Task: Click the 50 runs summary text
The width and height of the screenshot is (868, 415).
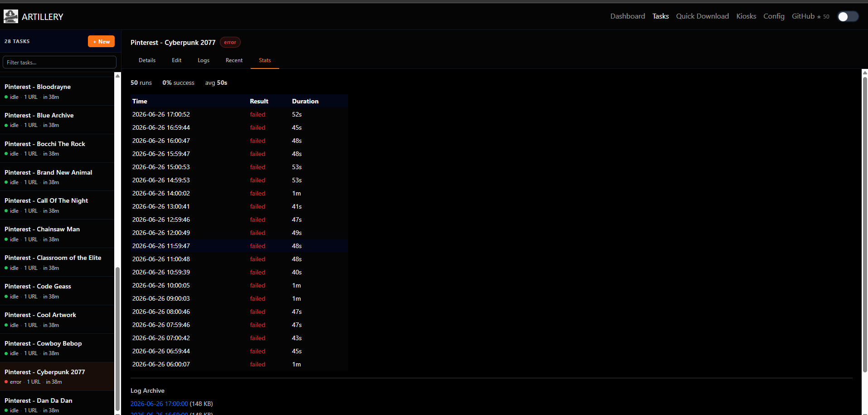Action: pos(141,83)
